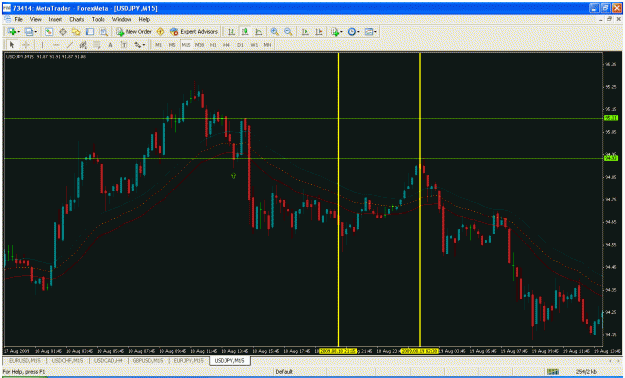
Task: Open the Navigator panel icon
Action: (76, 32)
